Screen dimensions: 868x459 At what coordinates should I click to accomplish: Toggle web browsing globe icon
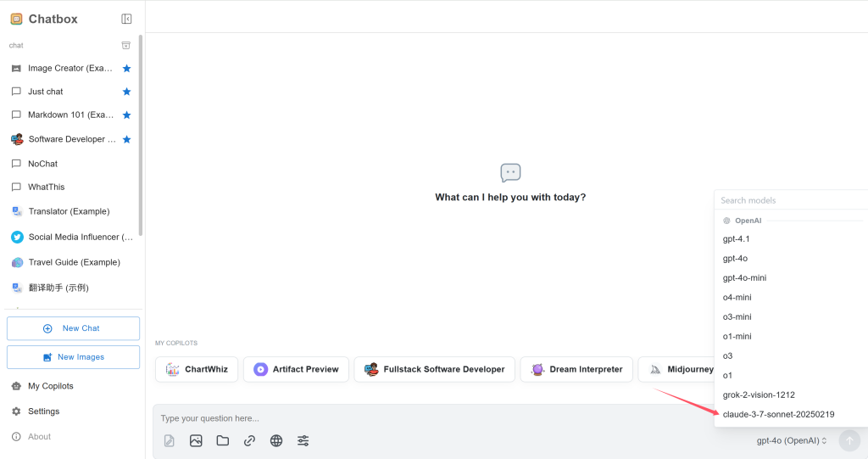[x=276, y=440]
